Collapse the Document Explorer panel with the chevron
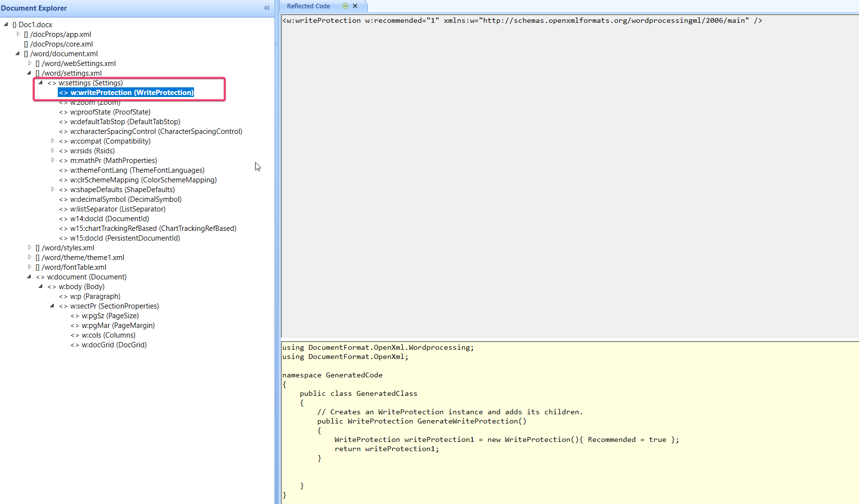The width and height of the screenshot is (859, 504). (267, 8)
